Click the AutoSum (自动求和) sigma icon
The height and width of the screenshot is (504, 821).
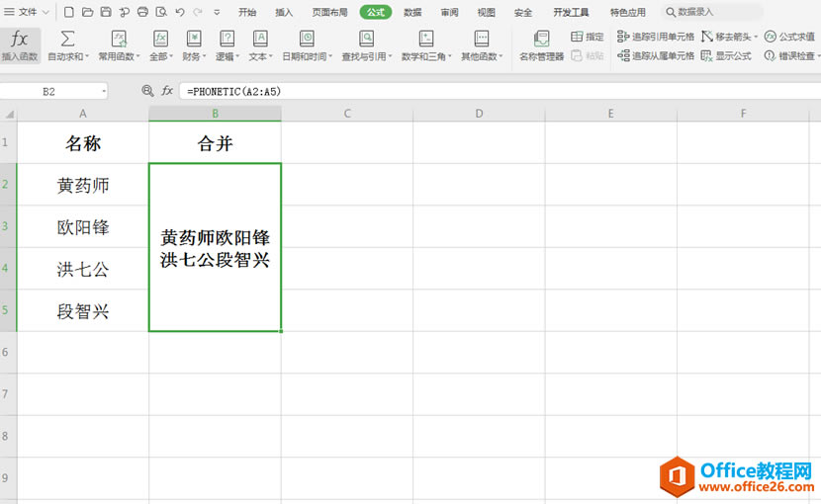(x=67, y=39)
